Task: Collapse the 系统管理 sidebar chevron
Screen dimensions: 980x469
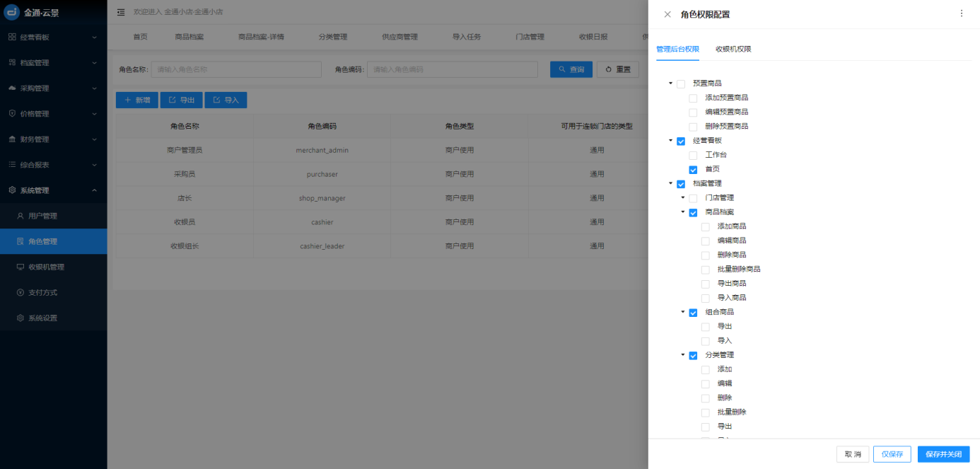Action: [x=95, y=190]
